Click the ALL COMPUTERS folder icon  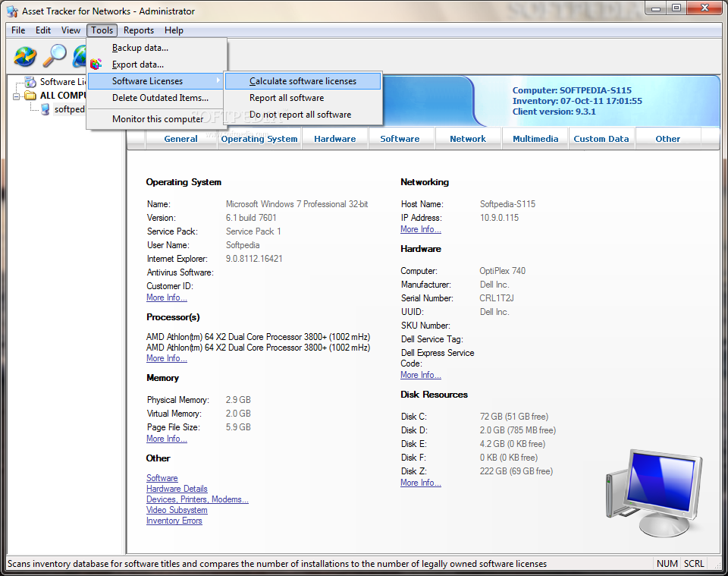pos(30,96)
